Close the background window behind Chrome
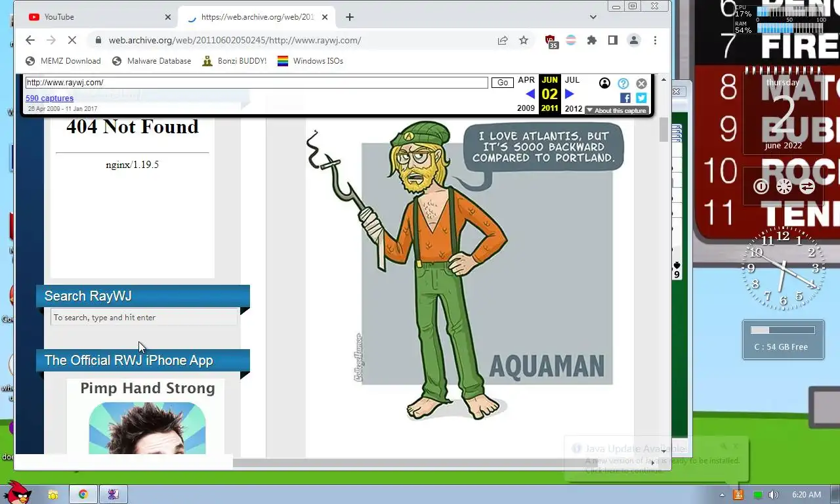840x504 pixels. [678, 91]
